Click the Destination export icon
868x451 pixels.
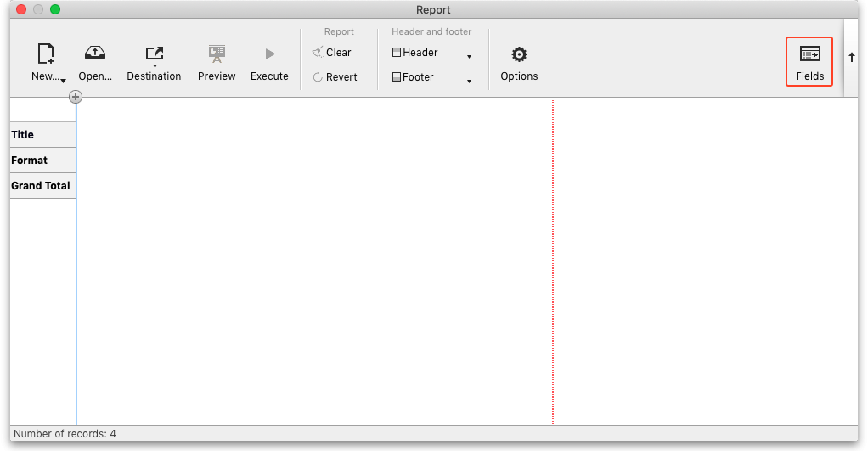[x=154, y=54]
